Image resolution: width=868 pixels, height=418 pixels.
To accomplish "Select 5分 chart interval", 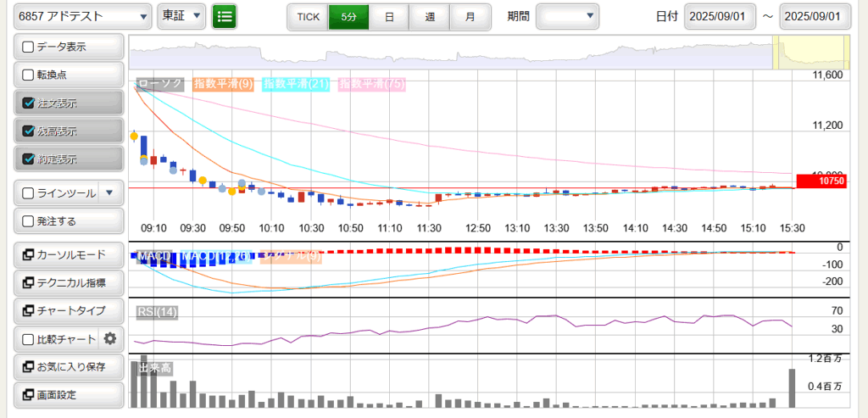I will pos(348,17).
